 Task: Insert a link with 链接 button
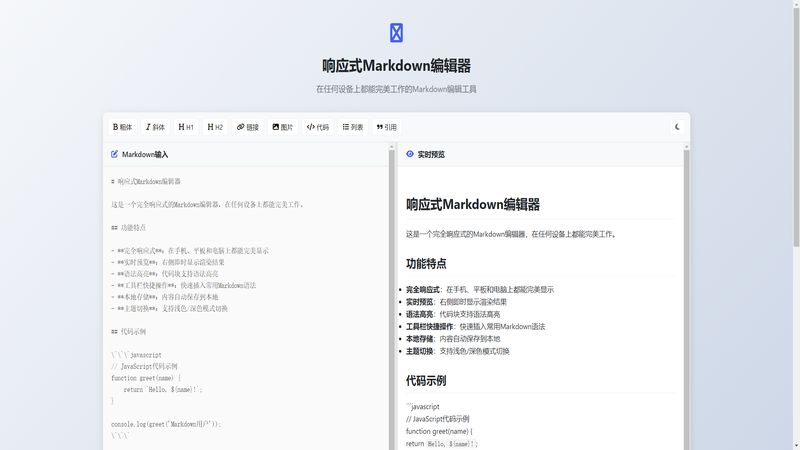pos(248,127)
